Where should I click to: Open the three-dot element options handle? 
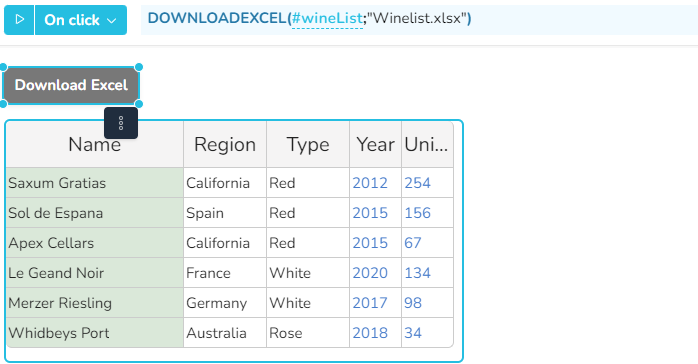[121, 123]
